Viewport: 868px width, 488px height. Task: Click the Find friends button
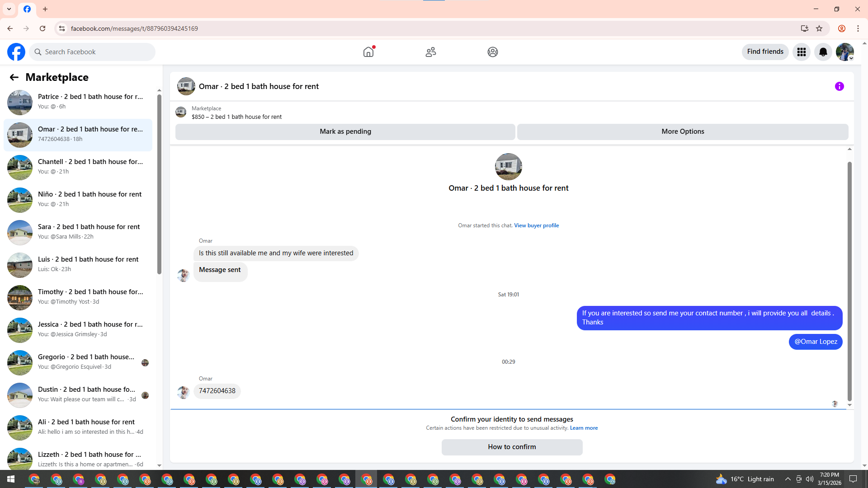click(x=765, y=52)
